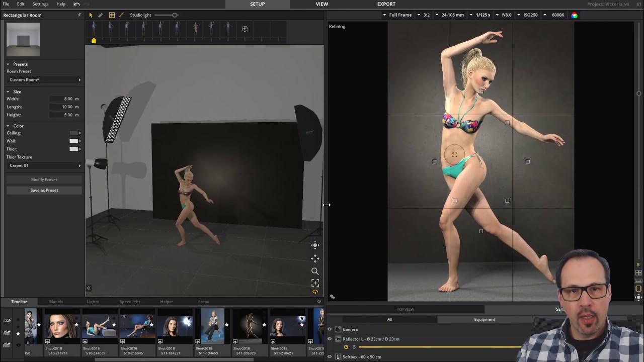Click the Ceiling color swatch
Viewport: 644px width, 362px height.
[73, 133]
